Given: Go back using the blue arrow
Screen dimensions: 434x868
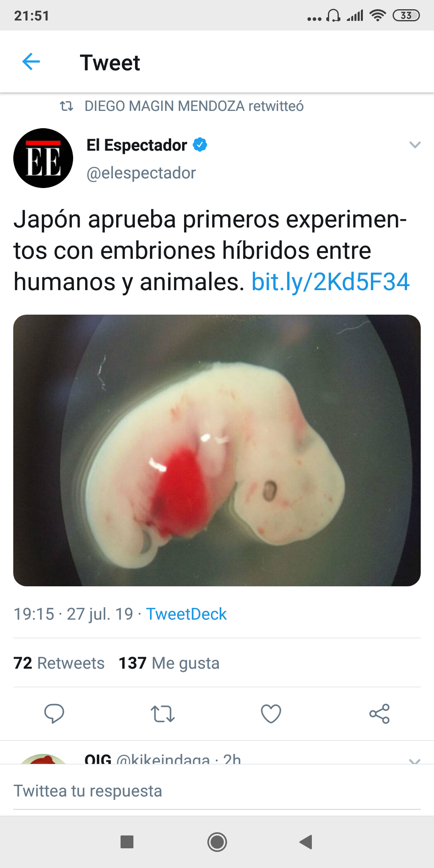Looking at the screenshot, I should 31,62.
